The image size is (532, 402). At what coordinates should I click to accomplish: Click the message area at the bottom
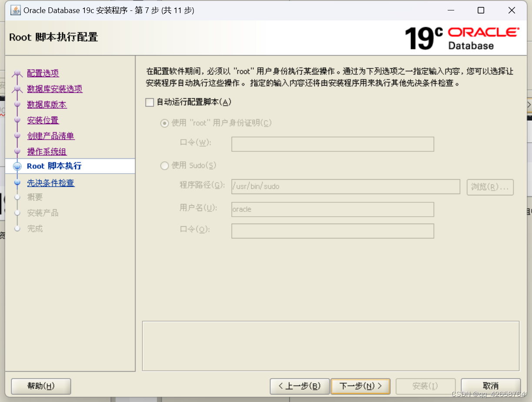click(x=331, y=346)
